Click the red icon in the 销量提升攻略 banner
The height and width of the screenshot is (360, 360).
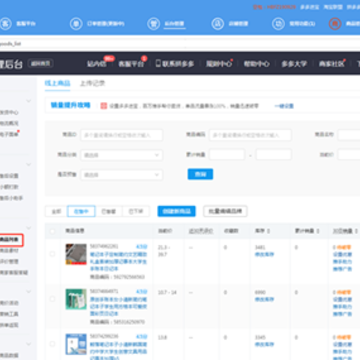click(104, 106)
